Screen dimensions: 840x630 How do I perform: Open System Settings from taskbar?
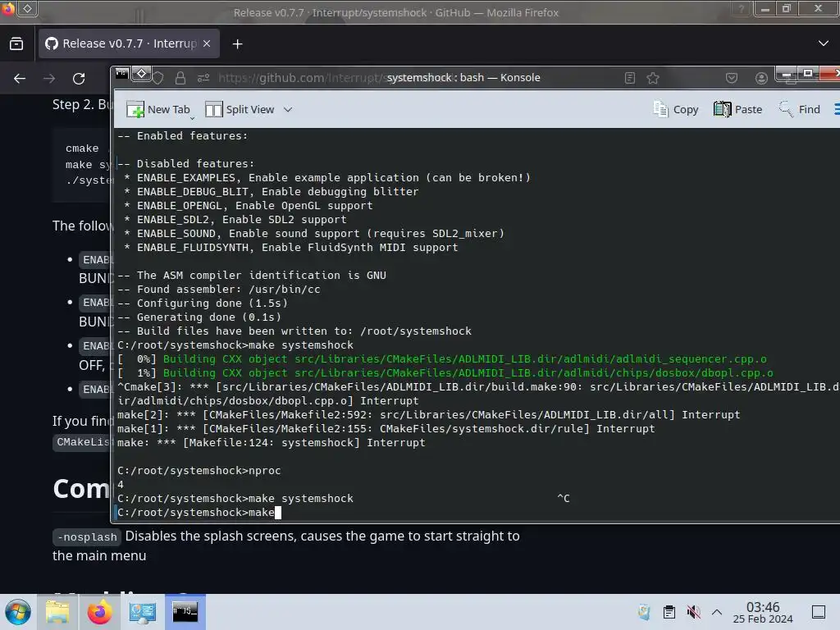(143, 612)
